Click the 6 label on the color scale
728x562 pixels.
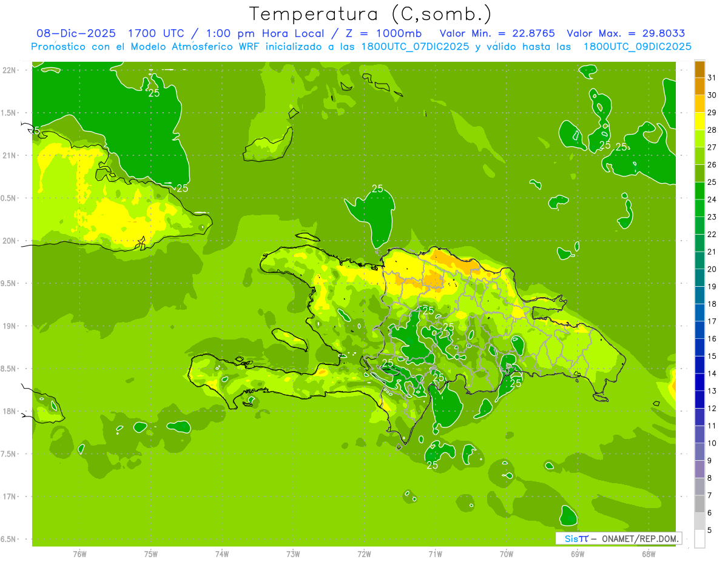click(710, 513)
